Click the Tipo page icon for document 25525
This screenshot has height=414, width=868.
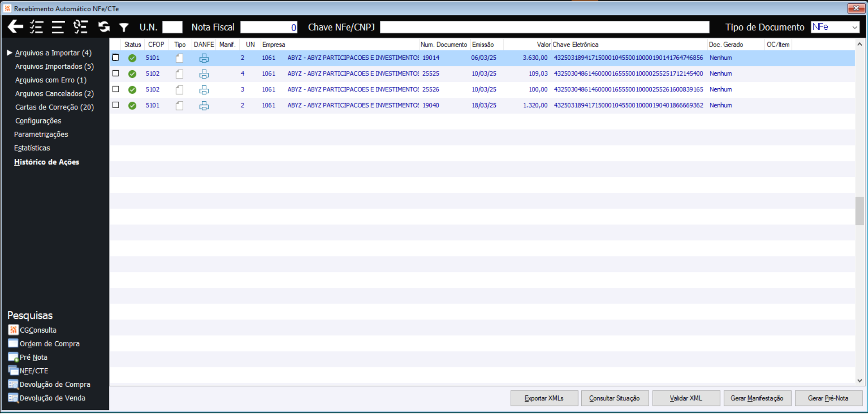180,74
